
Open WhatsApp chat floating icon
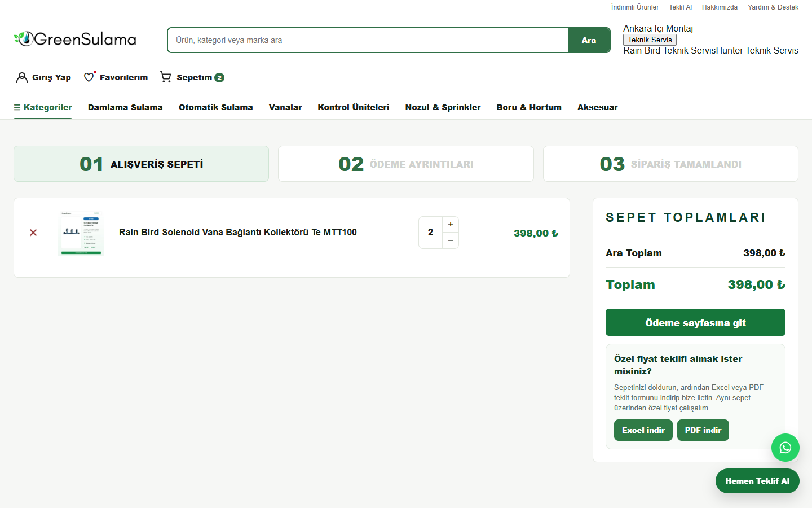click(x=785, y=448)
